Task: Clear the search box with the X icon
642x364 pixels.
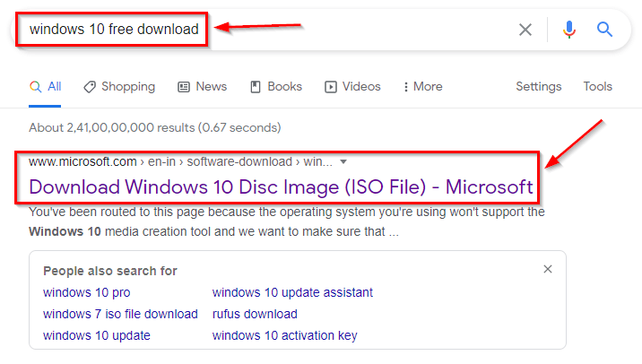Action: (525, 30)
